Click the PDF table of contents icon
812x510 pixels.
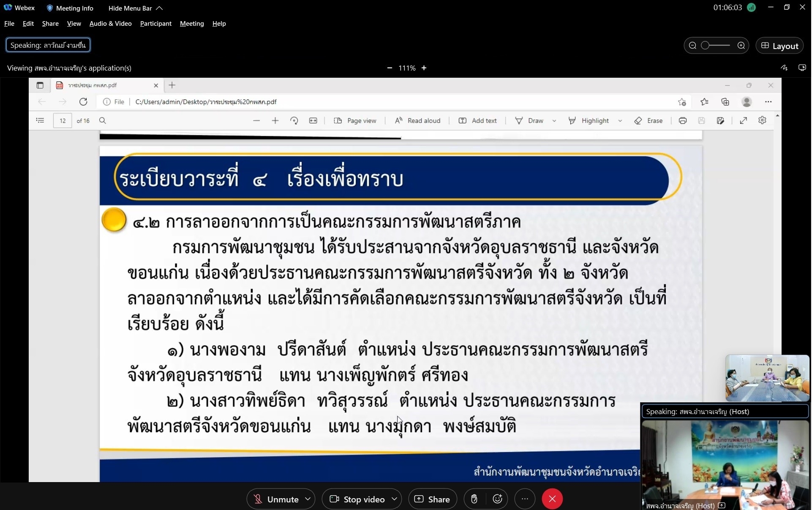click(40, 120)
